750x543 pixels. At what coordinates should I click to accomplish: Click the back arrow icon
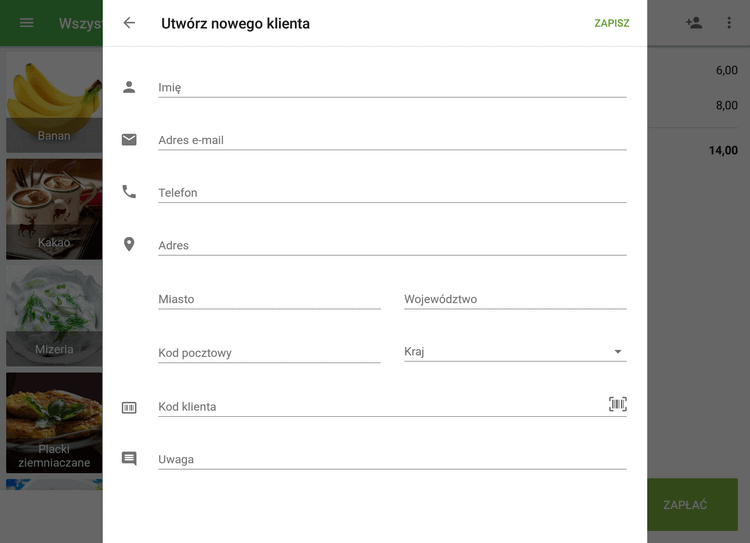pyautogui.click(x=129, y=23)
